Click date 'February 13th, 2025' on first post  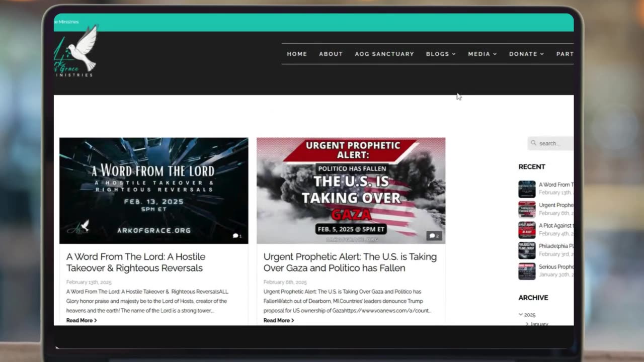point(89,282)
